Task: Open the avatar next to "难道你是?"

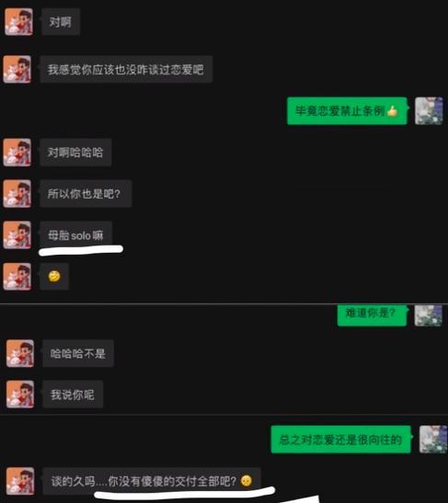Action: click(429, 315)
